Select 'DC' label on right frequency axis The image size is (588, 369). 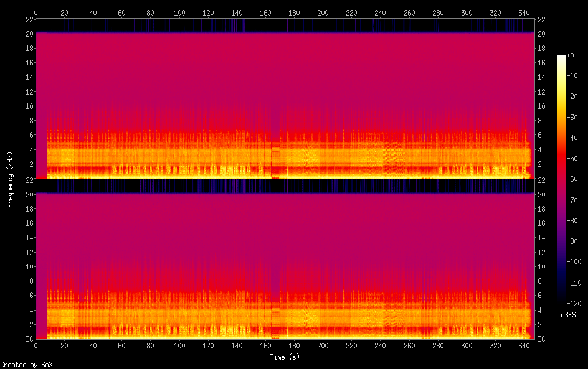click(541, 339)
